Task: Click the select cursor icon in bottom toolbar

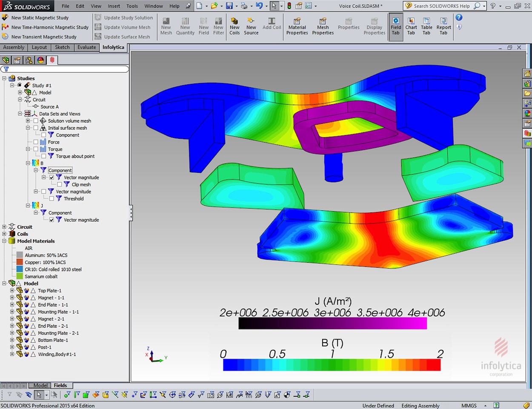Action: 39,395
